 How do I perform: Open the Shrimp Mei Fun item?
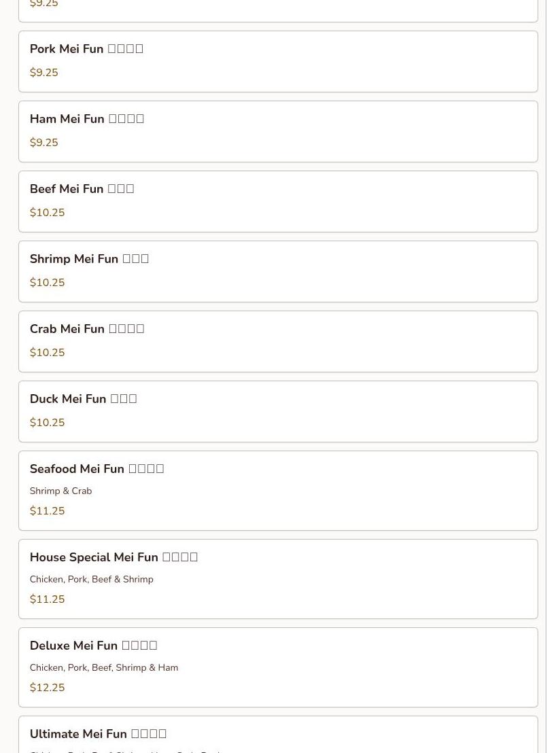point(89,259)
